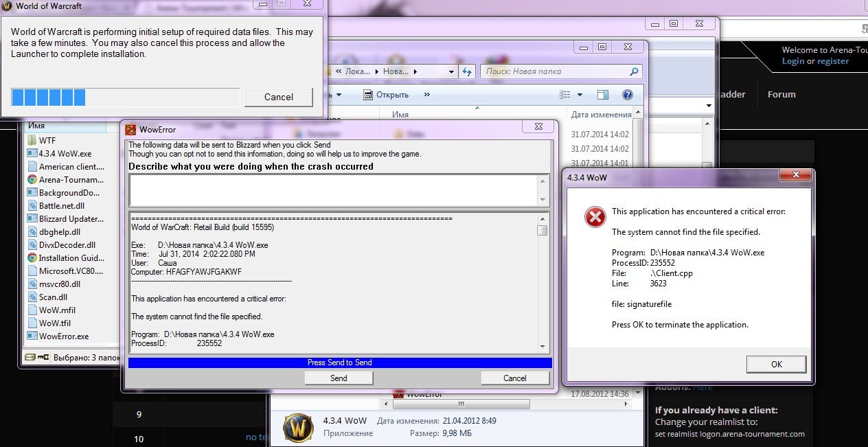This screenshot has height=447, width=868.
Task: Select the Microsoft.VC80... file icon
Action: click(x=32, y=271)
